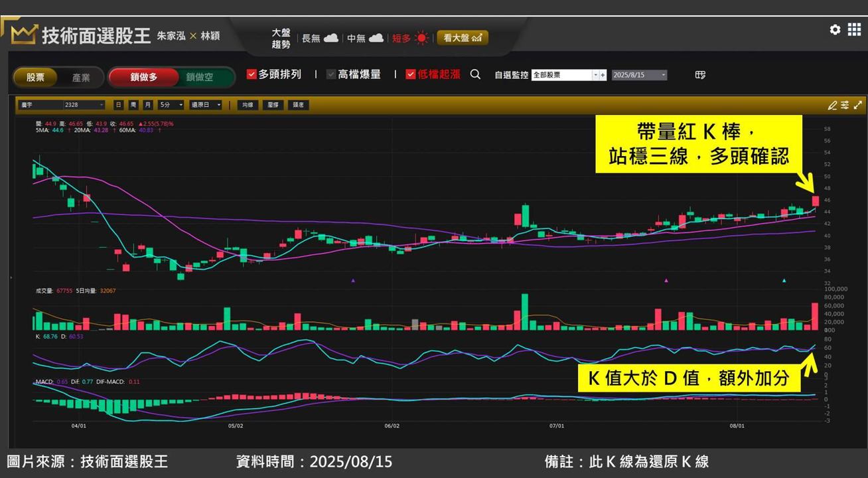Click the 5日均量 value 32067
The image size is (868, 478).
point(108,290)
